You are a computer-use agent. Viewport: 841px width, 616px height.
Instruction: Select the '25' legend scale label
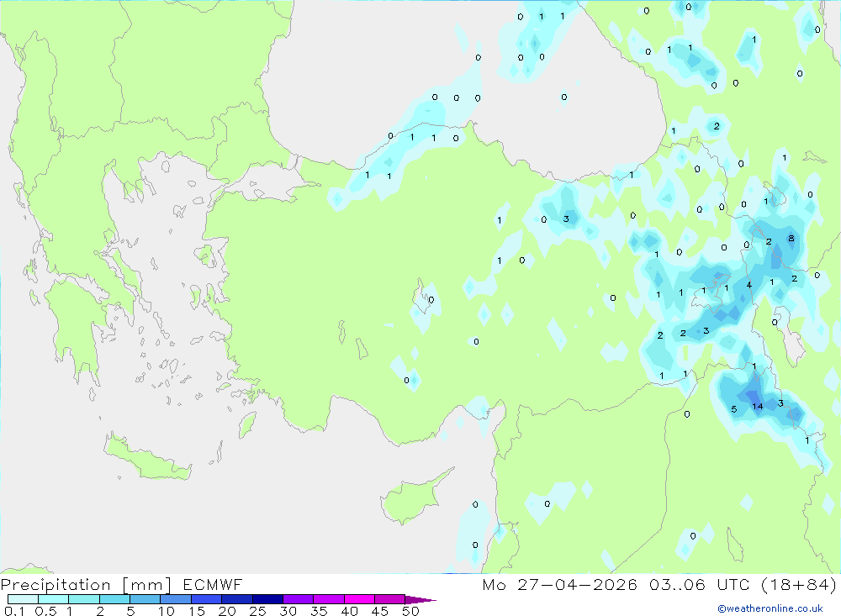click(257, 611)
